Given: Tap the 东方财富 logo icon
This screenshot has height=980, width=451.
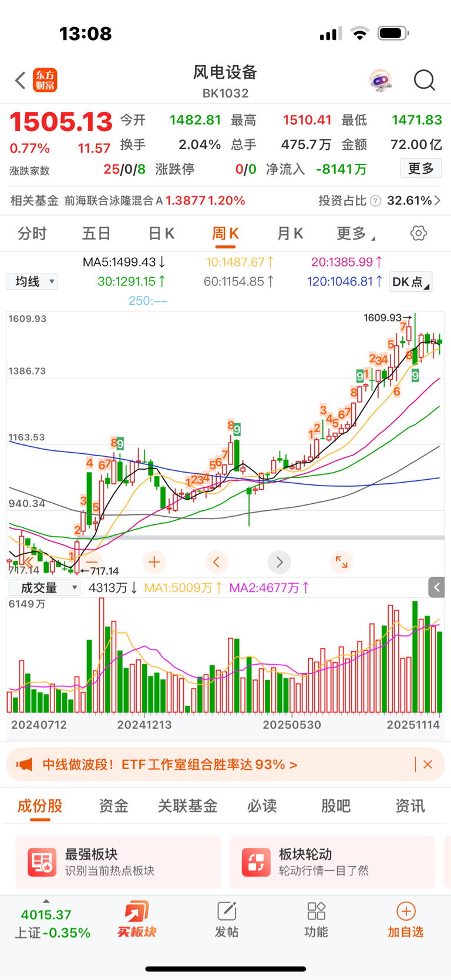Looking at the screenshot, I should tap(45, 80).
